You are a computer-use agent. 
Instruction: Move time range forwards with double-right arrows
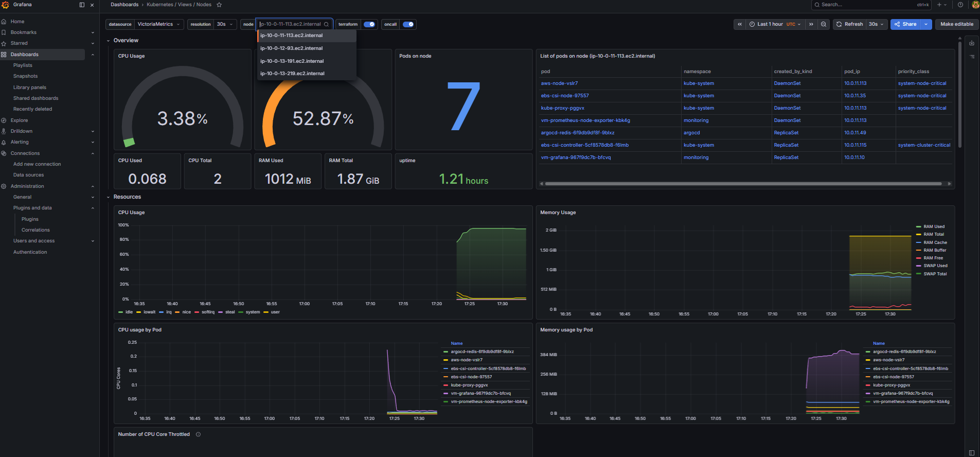click(x=811, y=24)
